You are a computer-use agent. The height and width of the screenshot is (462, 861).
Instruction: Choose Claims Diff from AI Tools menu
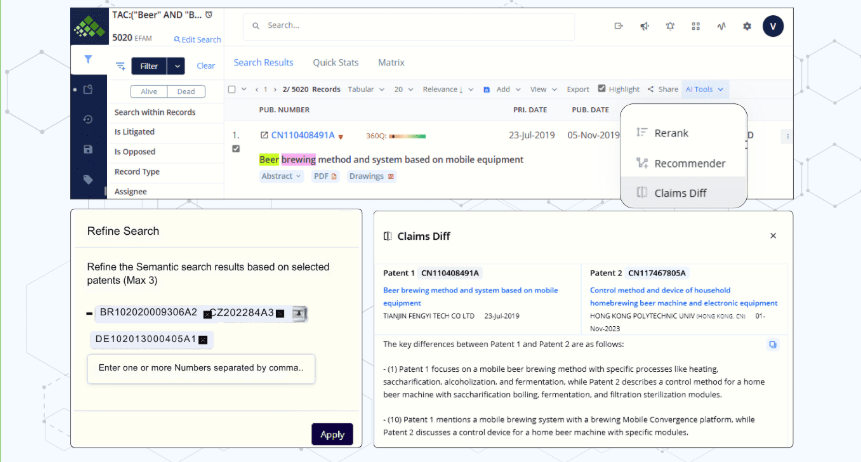coord(684,193)
